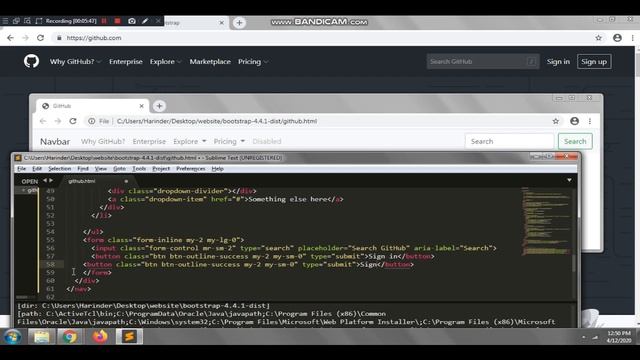Click 'Enterprise' in the local Navbar page
Image resolution: width=640 pixels, height=360 pixels.
(x=149, y=141)
